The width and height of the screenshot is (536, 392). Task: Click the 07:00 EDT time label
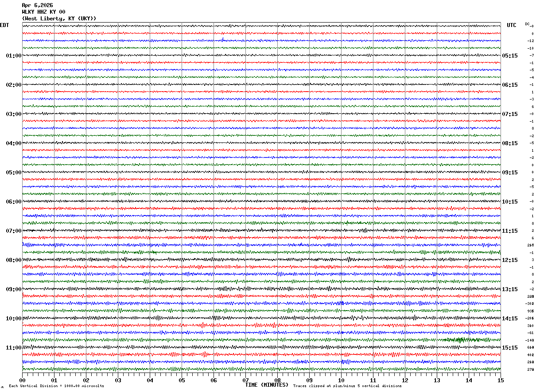click(x=13, y=231)
